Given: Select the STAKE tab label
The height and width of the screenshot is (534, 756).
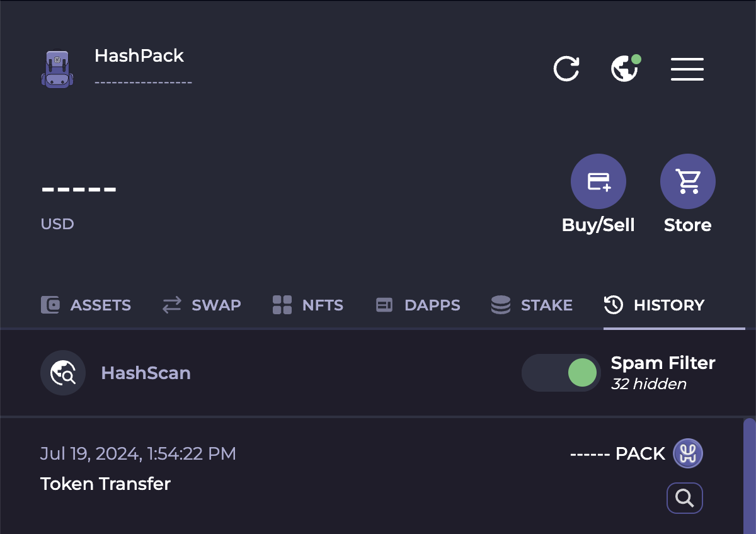Looking at the screenshot, I should (546, 305).
